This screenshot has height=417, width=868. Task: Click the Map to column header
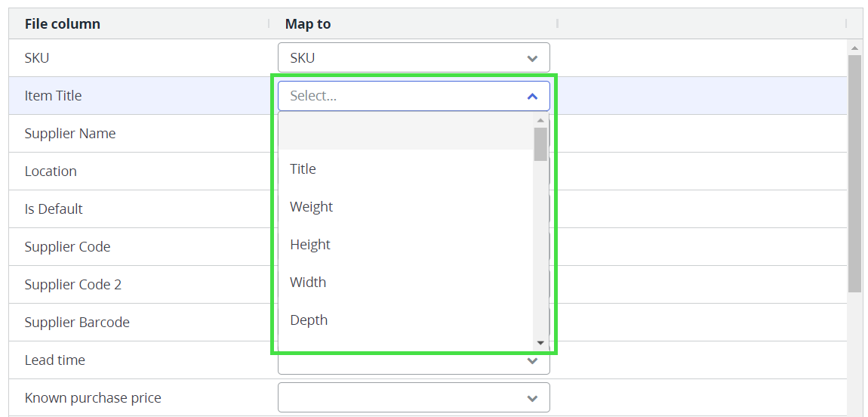(x=308, y=24)
